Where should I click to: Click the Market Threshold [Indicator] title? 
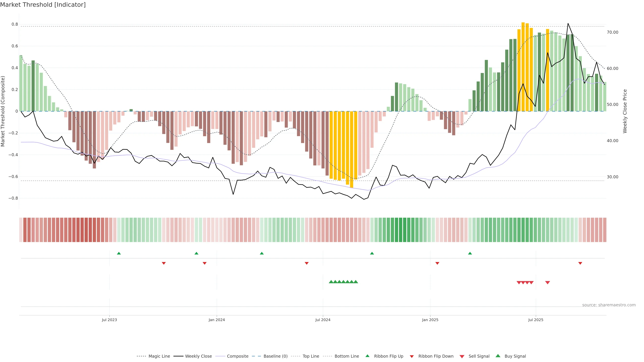(x=43, y=5)
